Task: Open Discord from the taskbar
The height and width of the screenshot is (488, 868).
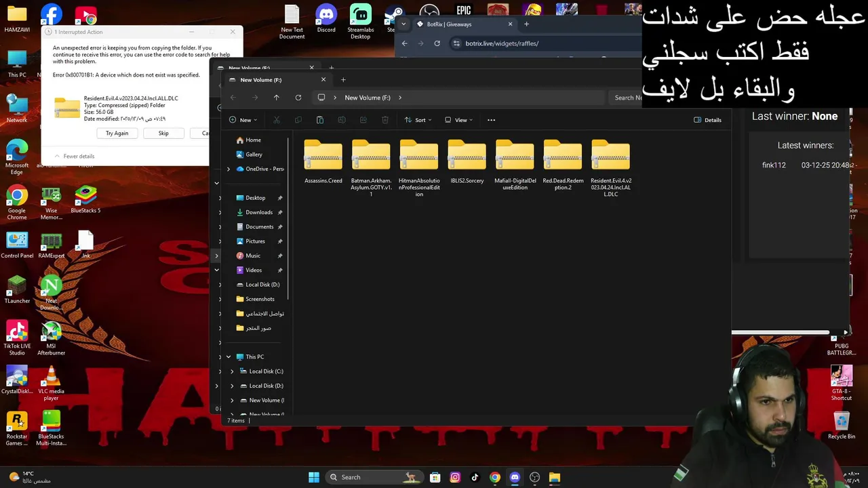Action: [515, 477]
